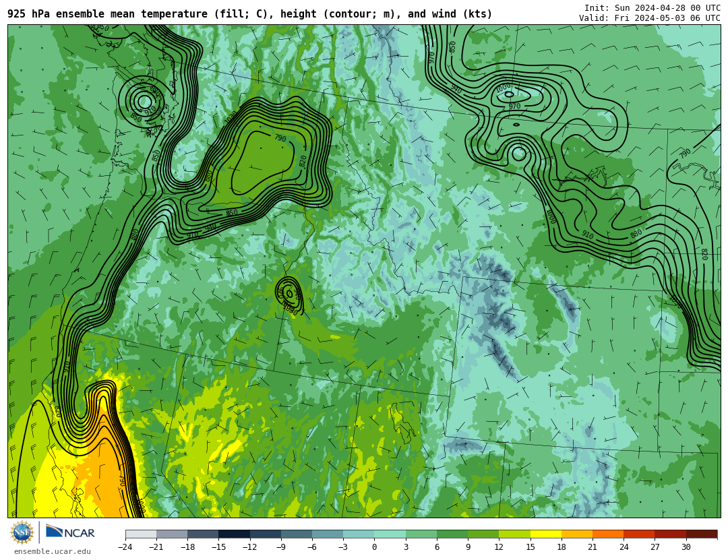Pick the above-30 dark brown swatch
This screenshot has height=560, width=728.
(x=701, y=534)
